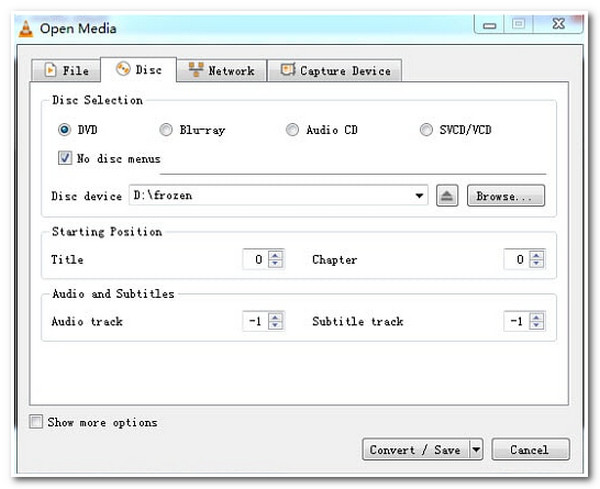Click the Convert / Save button
The height and width of the screenshot is (489, 600).
[x=416, y=450]
